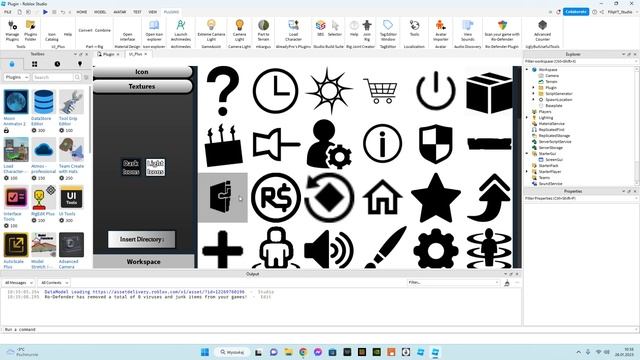
Task: Collapse the StarterGui node in Explorer
Action: (x=527, y=153)
